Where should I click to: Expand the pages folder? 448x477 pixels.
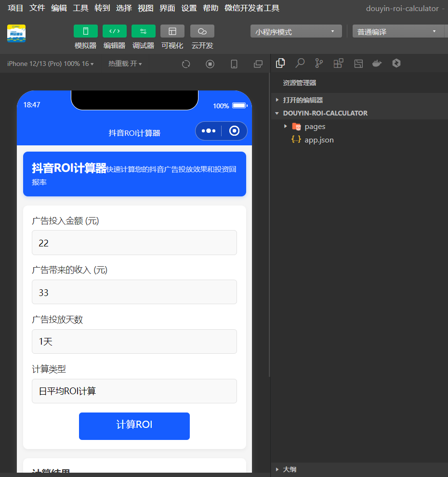[359, 127]
